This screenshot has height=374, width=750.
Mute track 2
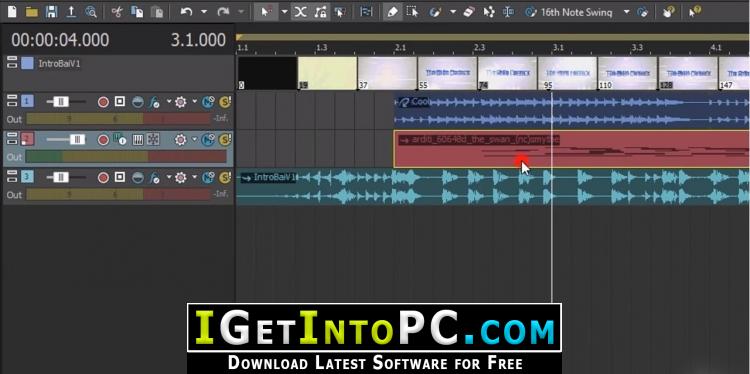pyautogui.click(x=208, y=140)
